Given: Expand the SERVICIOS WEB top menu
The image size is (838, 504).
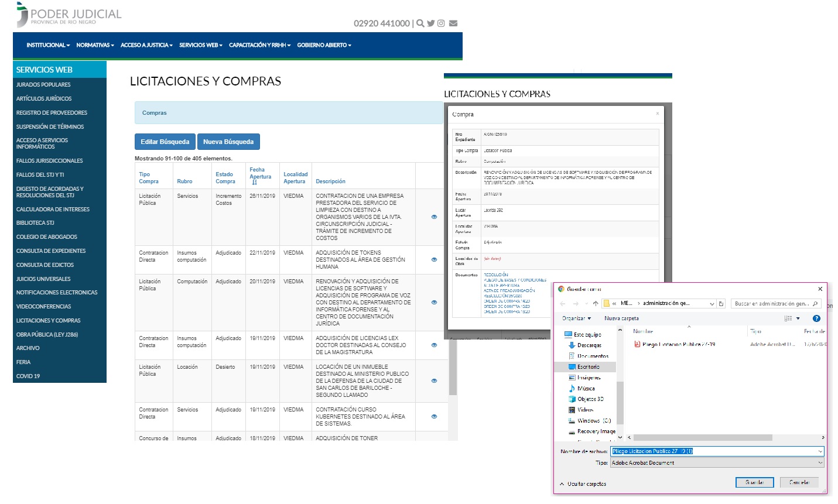Looking at the screenshot, I should [201, 45].
